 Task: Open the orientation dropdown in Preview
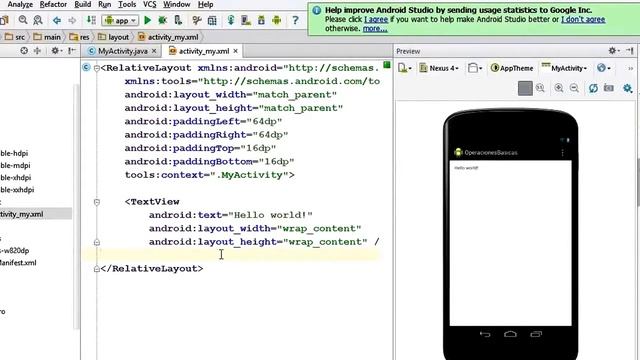475,68
